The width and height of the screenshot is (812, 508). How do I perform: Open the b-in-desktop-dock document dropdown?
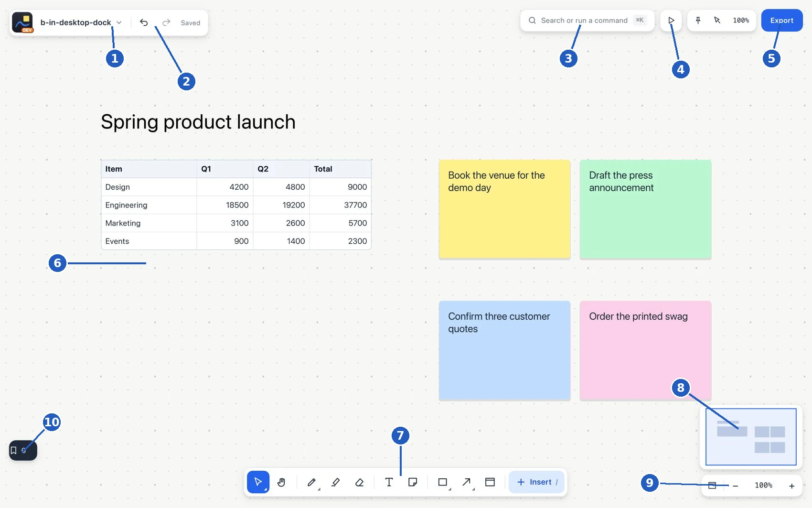coord(81,22)
